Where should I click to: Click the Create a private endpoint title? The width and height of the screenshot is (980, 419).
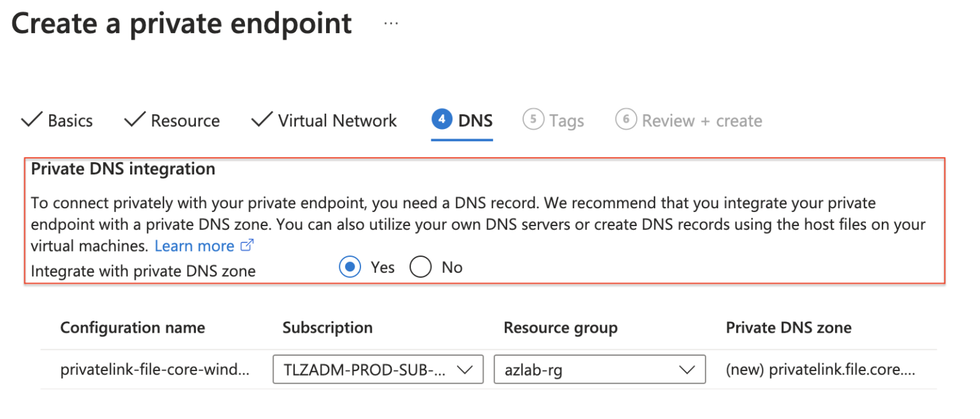pyautogui.click(x=182, y=24)
